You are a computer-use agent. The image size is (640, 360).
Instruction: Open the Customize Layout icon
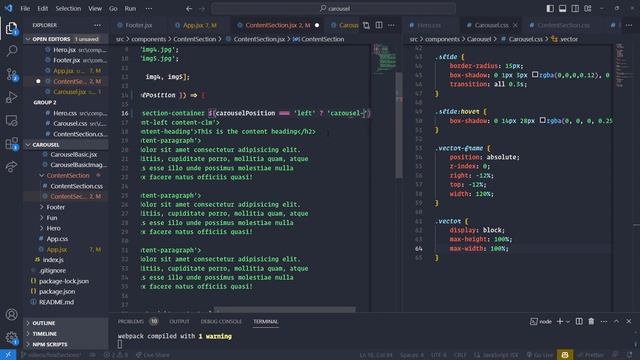coord(587,9)
